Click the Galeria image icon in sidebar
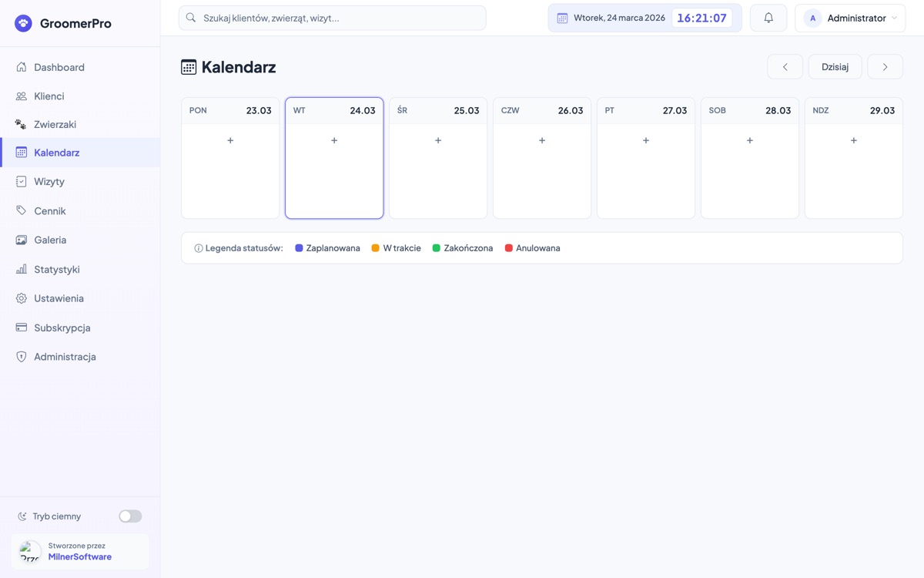This screenshot has width=924, height=578. click(22, 240)
